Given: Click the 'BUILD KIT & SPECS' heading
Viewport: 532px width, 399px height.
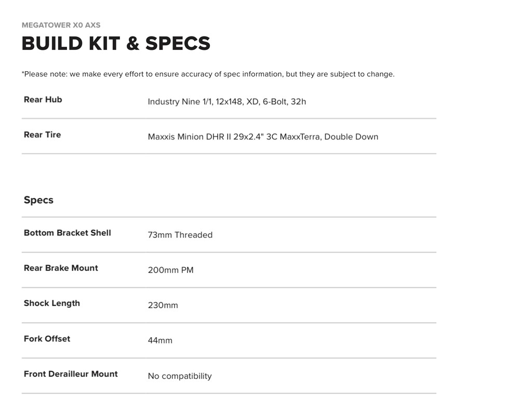Looking at the screenshot, I should pyautogui.click(x=116, y=44).
